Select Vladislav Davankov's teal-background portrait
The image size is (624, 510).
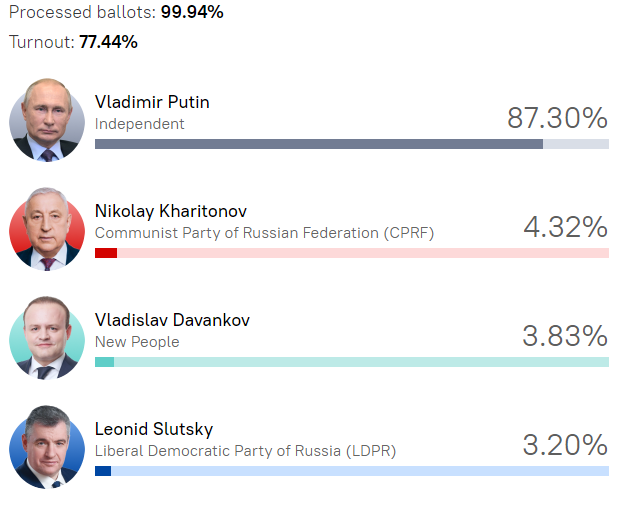point(47,338)
